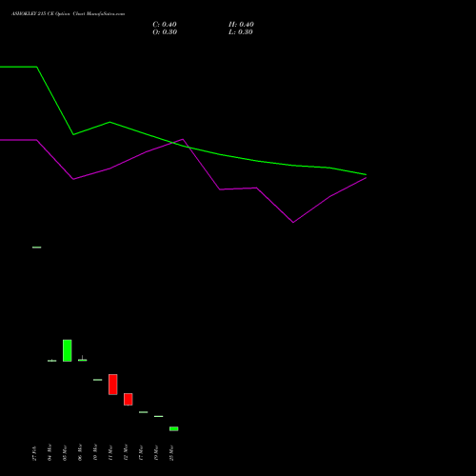Click the high value 'H: 0.40'
This screenshot has width=476, height=476.
[241, 25]
